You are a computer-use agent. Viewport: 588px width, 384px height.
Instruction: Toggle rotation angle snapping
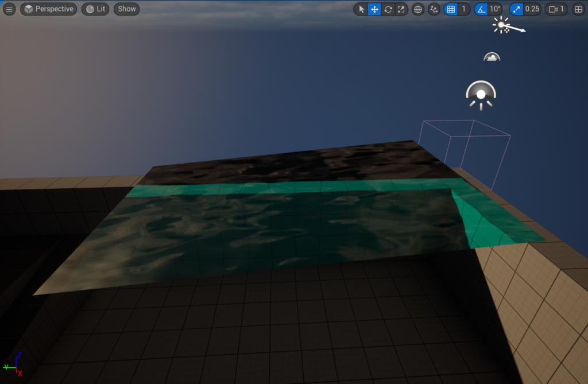[481, 9]
